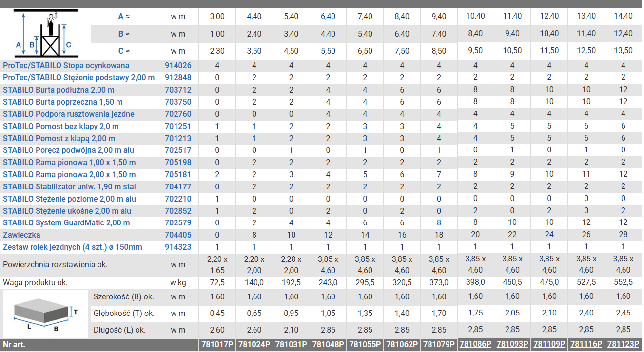Click part number 702760
Screen dimensions: 644x352
coord(177,114)
